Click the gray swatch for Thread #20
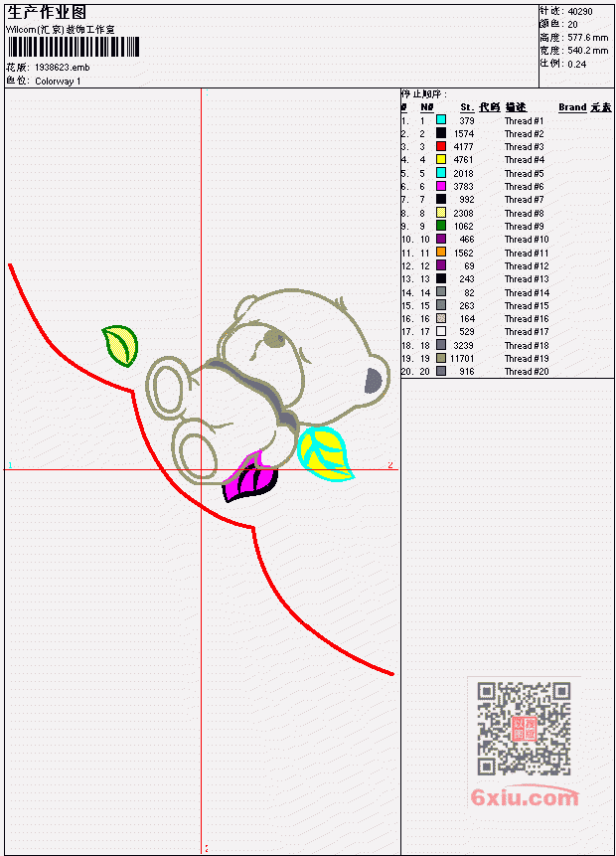 [441, 371]
